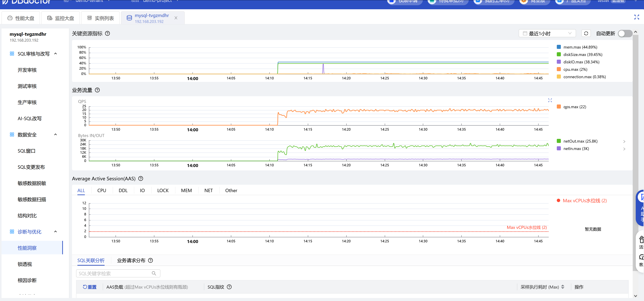Screen dimensions: 644x301
Task: Click the refresh icon beside time range
Action: [x=586, y=34]
